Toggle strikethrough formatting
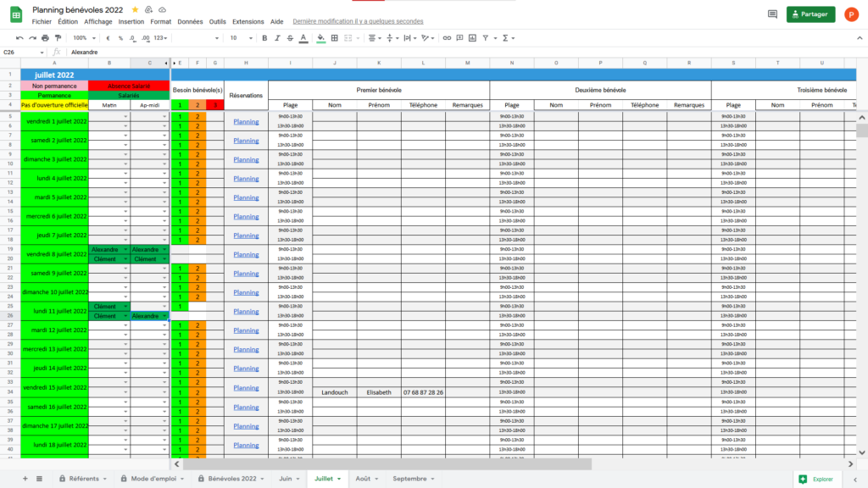Viewport: 868px width, 488px height. [x=289, y=38]
